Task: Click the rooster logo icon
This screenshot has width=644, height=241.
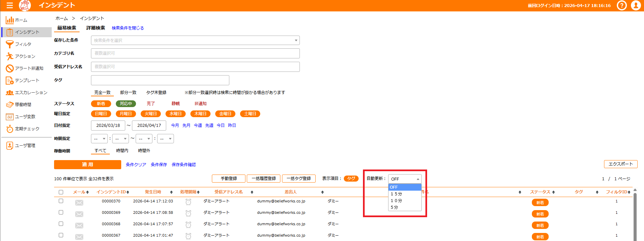Action: tap(25, 5)
